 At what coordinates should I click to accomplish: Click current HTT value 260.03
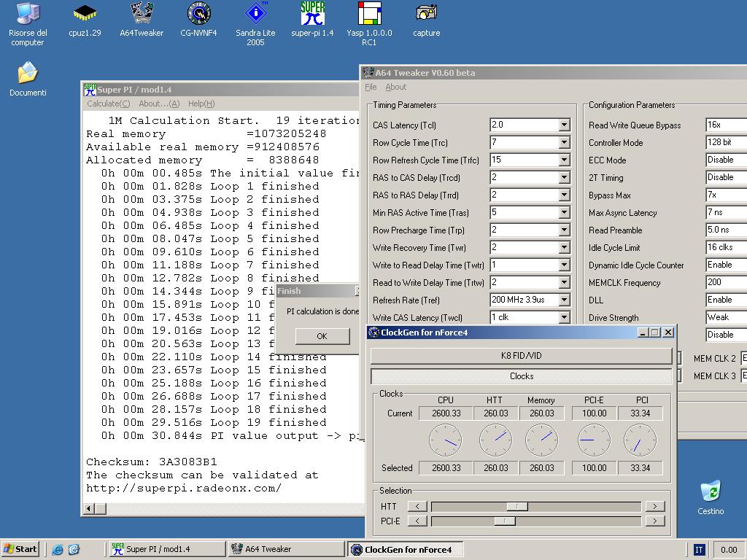(x=496, y=413)
